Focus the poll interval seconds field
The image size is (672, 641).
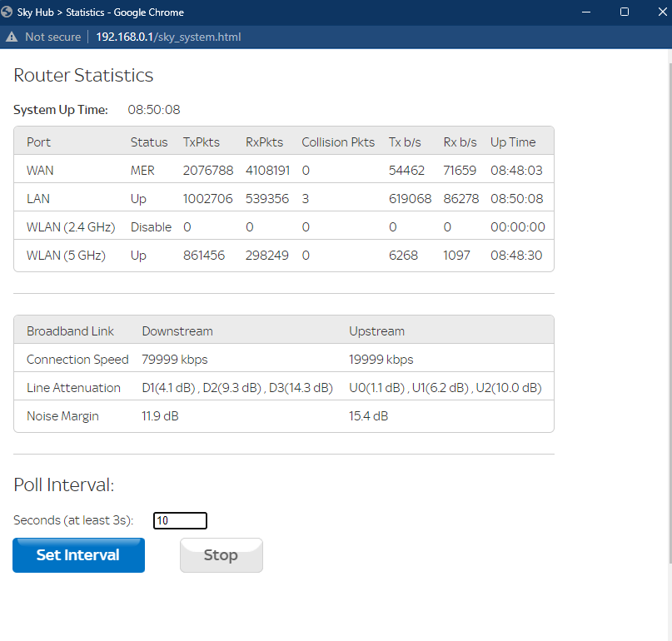[180, 521]
